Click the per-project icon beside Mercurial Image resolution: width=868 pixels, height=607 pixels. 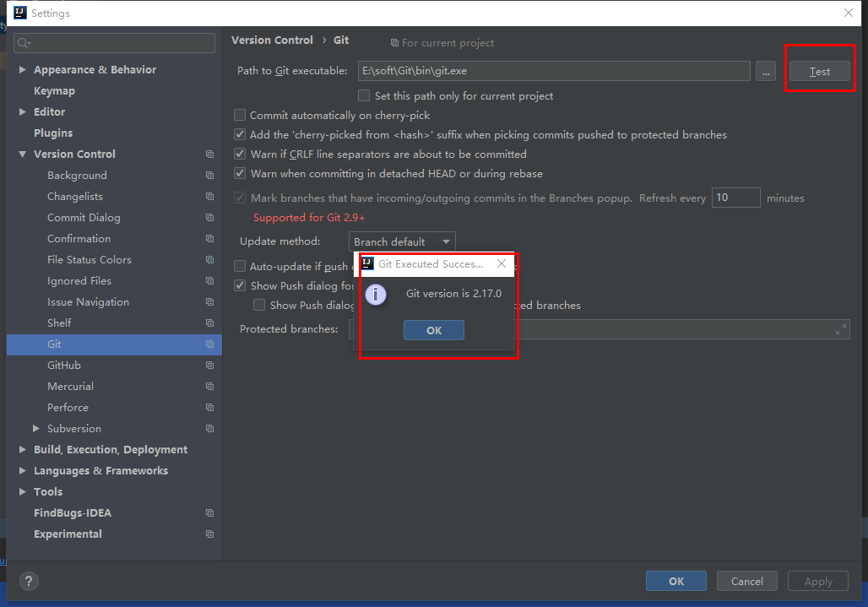pyautogui.click(x=209, y=386)
